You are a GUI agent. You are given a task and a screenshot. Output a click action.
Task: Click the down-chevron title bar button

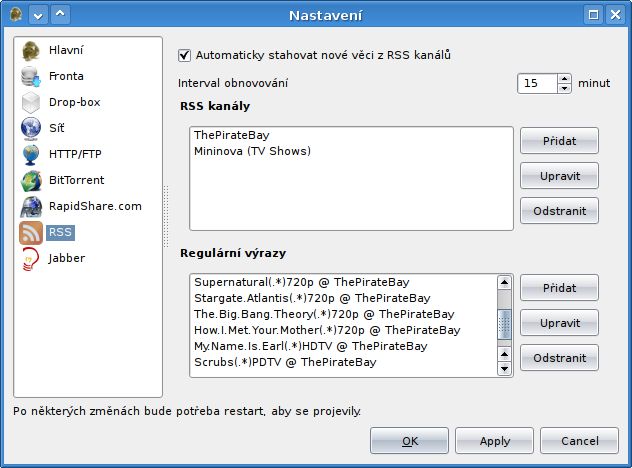tap(38, 15)
